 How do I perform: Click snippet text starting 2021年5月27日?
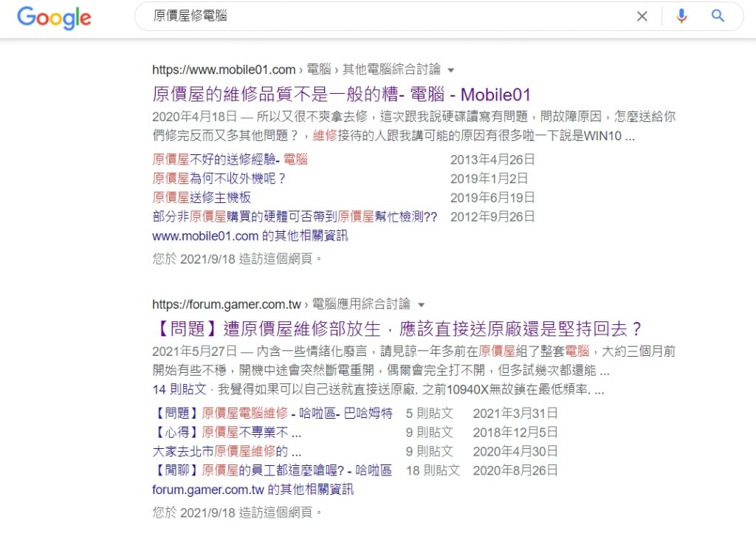[414, 361]
